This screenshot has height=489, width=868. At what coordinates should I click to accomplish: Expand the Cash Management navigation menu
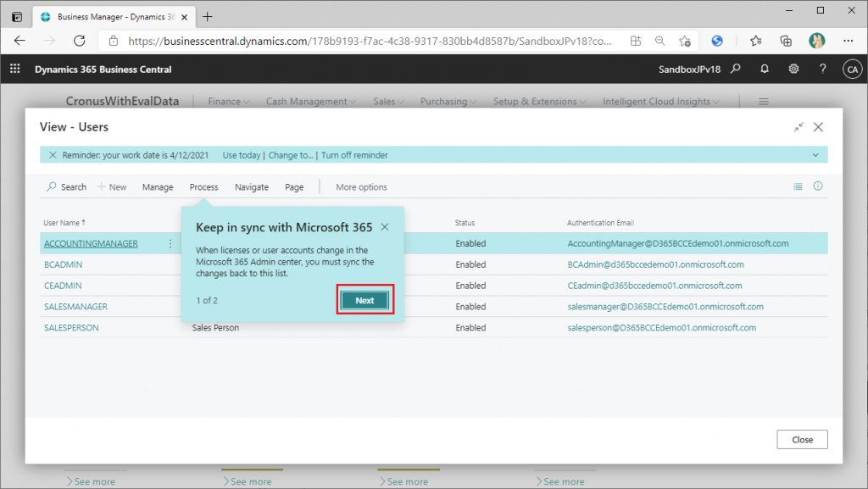[x=311, y=101]
